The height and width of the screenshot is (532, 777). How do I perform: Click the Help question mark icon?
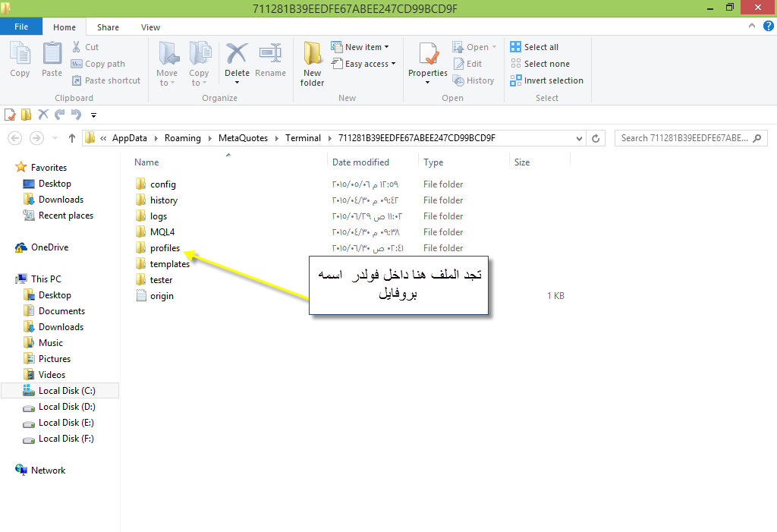point(768,27)
